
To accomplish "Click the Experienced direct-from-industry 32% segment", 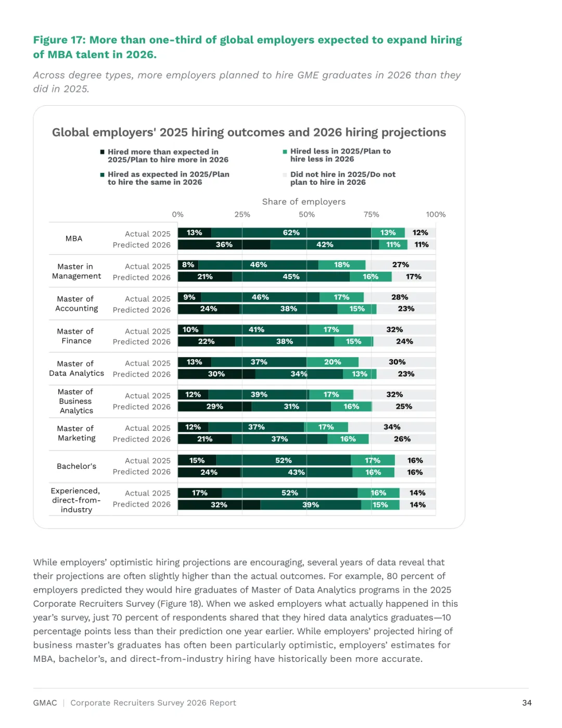I will 219,505.
